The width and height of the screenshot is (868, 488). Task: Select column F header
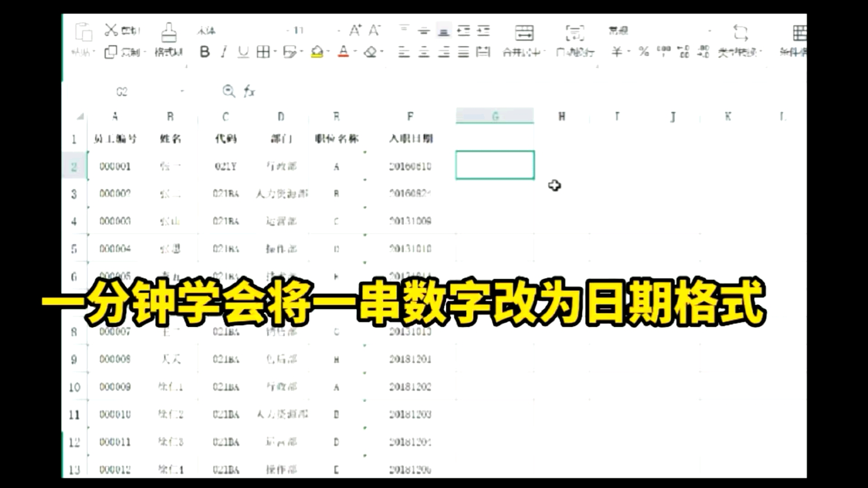tap(410, 117)
